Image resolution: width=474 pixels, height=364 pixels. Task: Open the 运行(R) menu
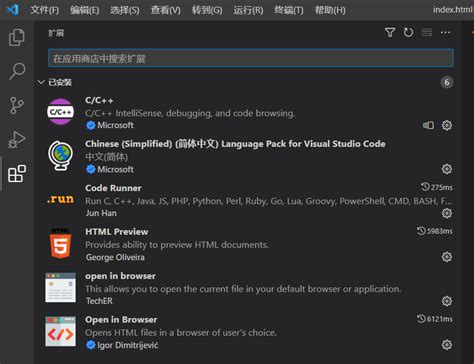[248, 10]
